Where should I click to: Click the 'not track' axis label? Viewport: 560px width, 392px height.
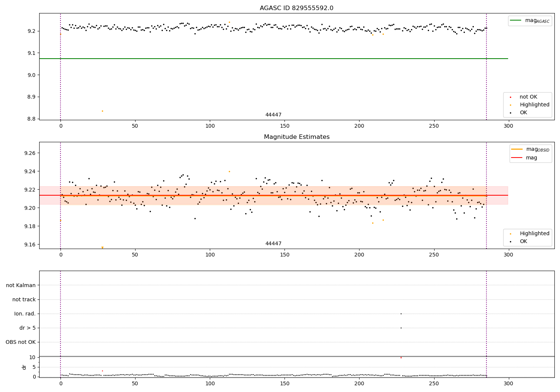point(24,300)
